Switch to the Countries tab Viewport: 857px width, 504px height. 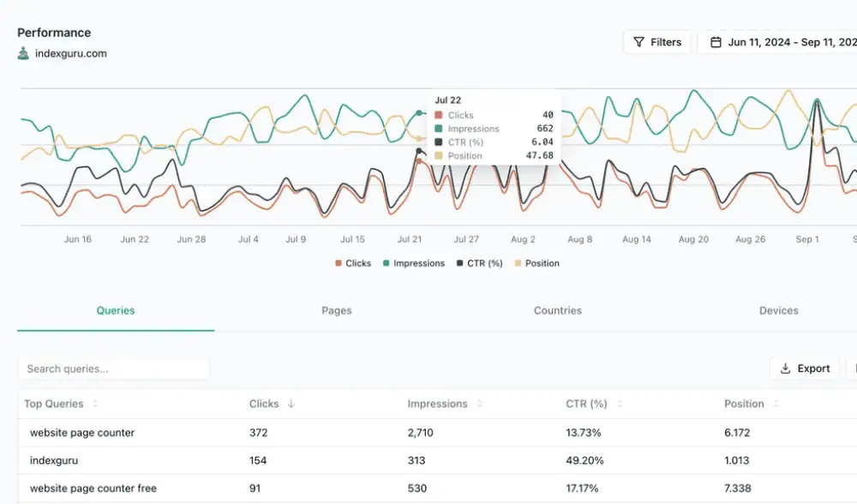pyautogui.click(x=557, y=310)
